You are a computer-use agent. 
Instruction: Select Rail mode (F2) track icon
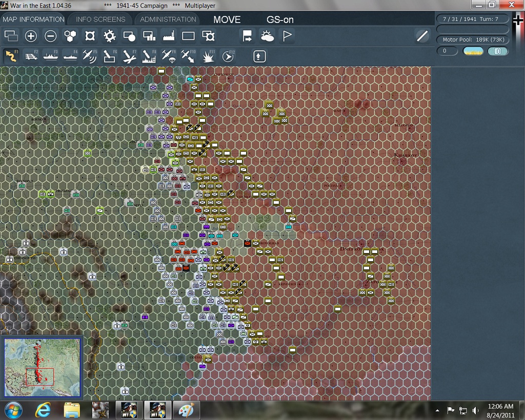[x=31, y=56]
